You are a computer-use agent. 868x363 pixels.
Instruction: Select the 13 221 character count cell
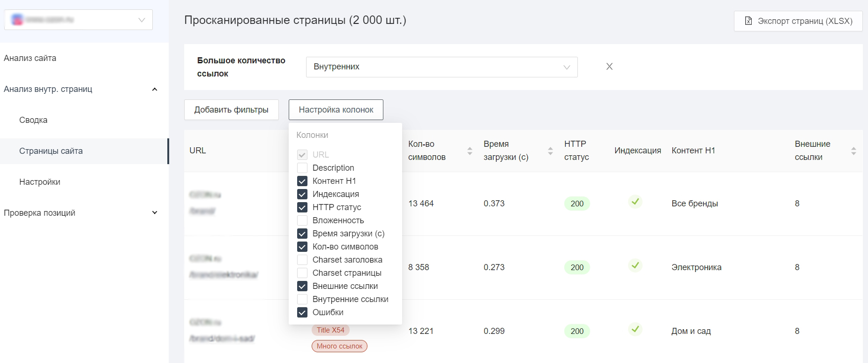tap(421, 331)
